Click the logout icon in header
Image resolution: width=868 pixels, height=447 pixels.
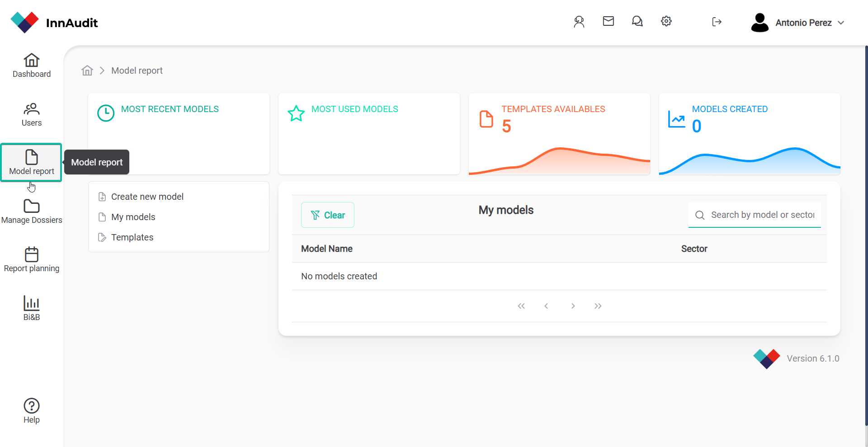pyautogui.click(x=717, y=22)
